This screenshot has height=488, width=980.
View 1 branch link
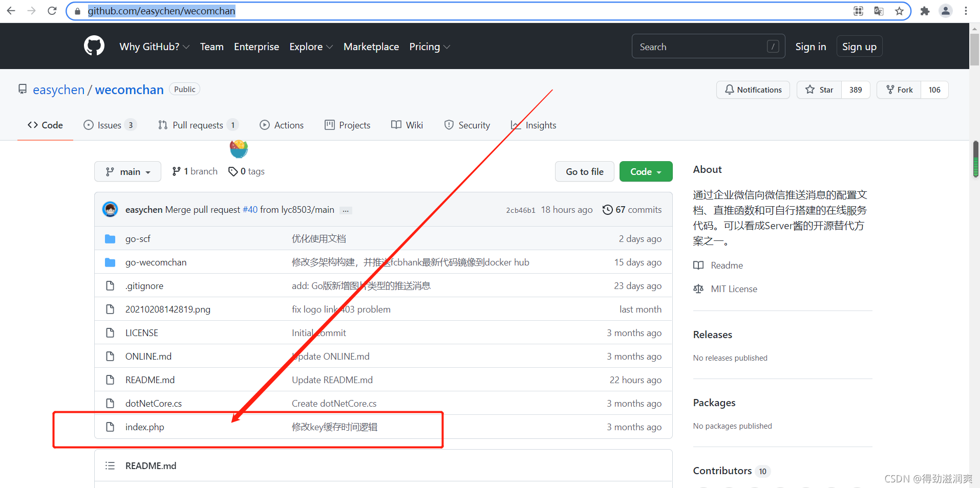coord(195,171)
